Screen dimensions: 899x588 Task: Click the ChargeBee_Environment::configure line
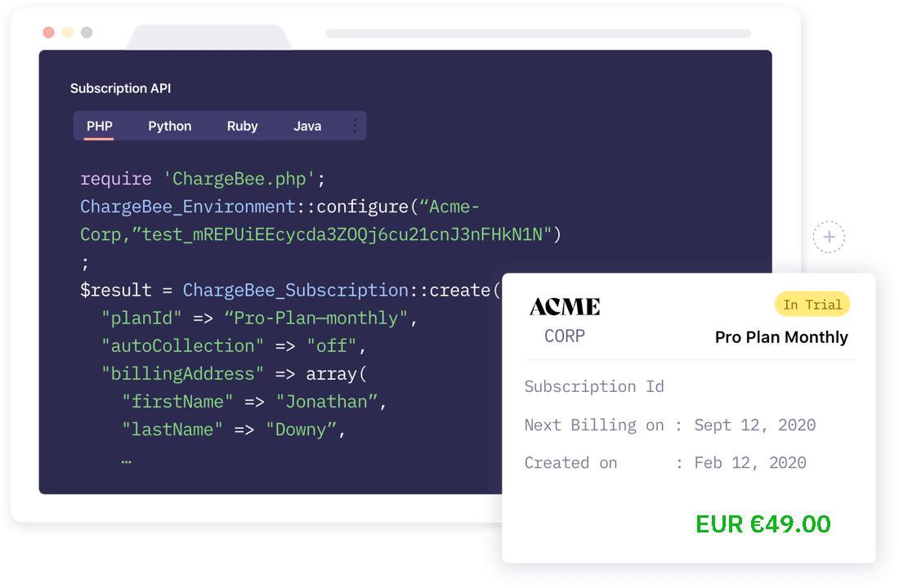(280, 207)
